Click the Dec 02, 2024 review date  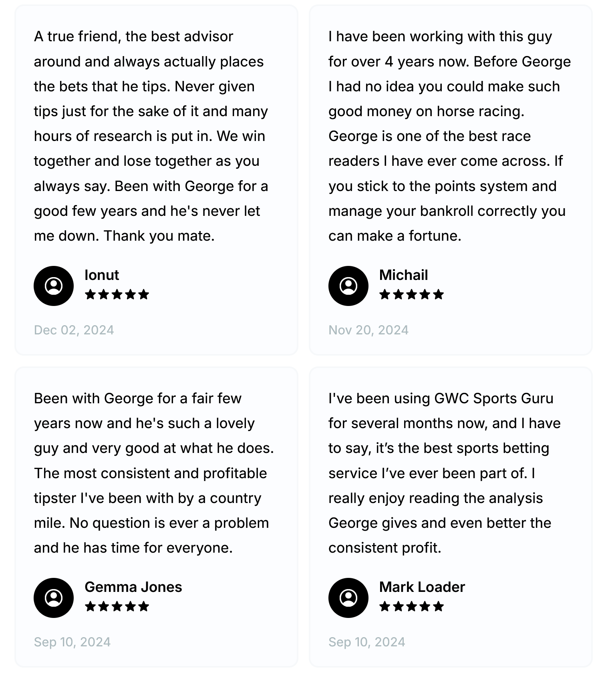[x=74, y=330]
